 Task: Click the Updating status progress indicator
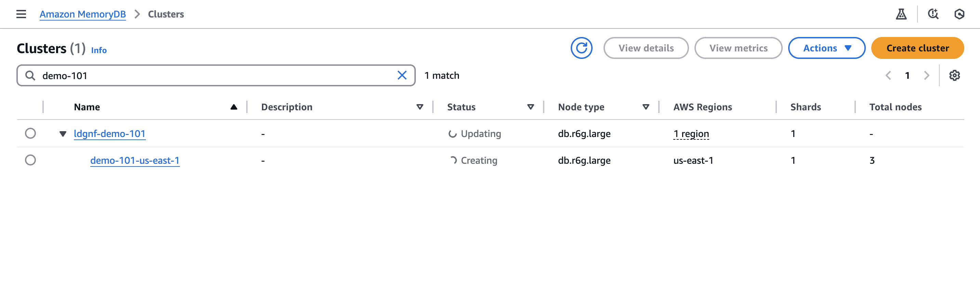(453, 133)
